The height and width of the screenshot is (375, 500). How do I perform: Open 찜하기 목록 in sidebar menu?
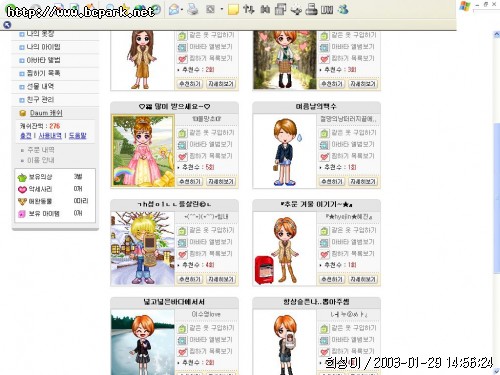tap(43, 73)
